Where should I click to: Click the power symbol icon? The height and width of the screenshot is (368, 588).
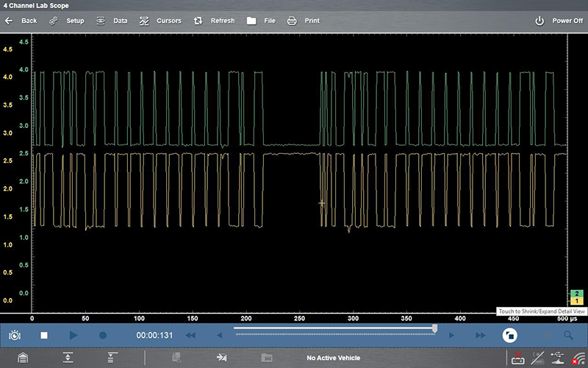click(539, 21)
